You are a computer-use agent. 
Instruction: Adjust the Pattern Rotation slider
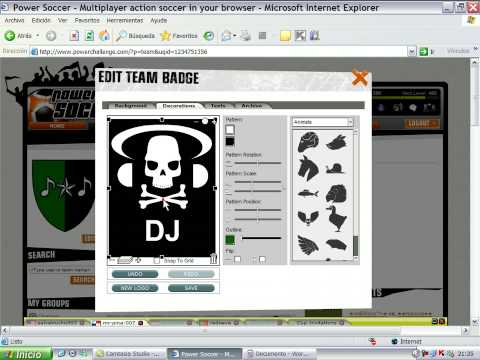(258, 163)
